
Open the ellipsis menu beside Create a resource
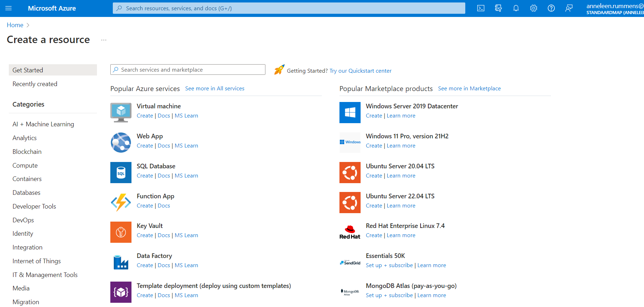coord(104,40)
